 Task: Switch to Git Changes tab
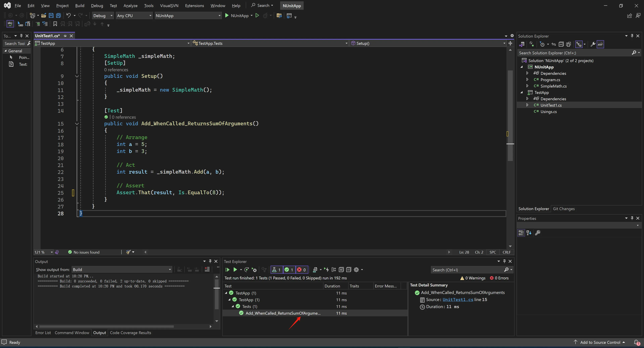(564, 209)
